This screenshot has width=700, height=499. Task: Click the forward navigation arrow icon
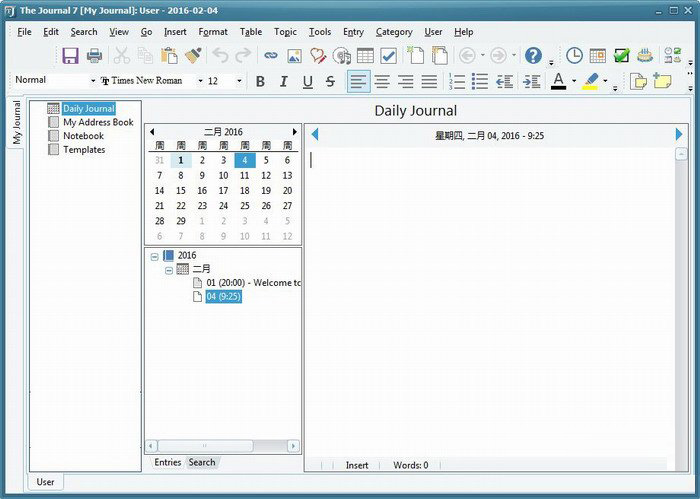[498, 56]
